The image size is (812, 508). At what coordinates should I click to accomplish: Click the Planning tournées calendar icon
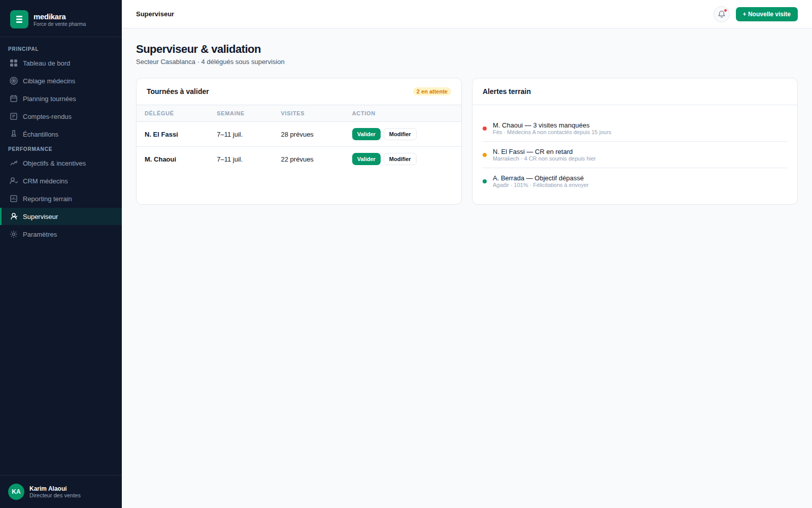click(x=14, y=99)
